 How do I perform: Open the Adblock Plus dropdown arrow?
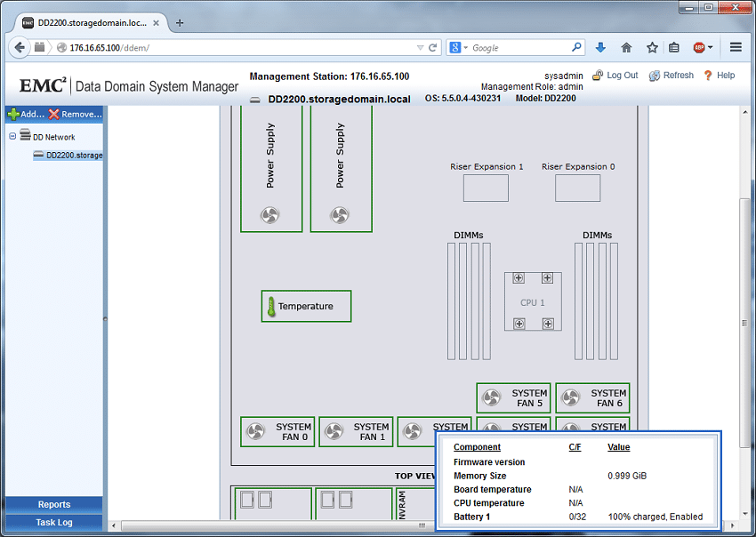(x=711, y=47)
